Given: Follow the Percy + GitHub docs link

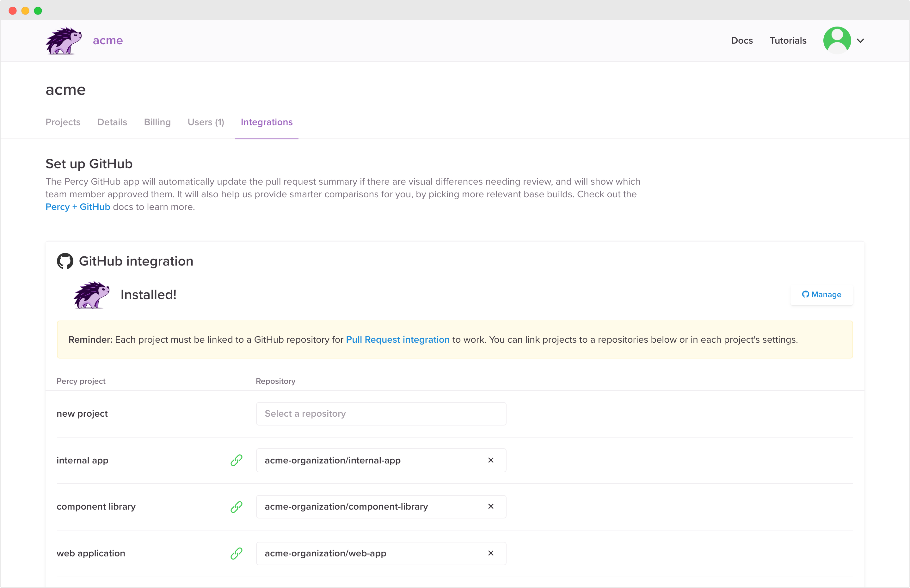Looking at the screenshot, I should pos(77,207).
